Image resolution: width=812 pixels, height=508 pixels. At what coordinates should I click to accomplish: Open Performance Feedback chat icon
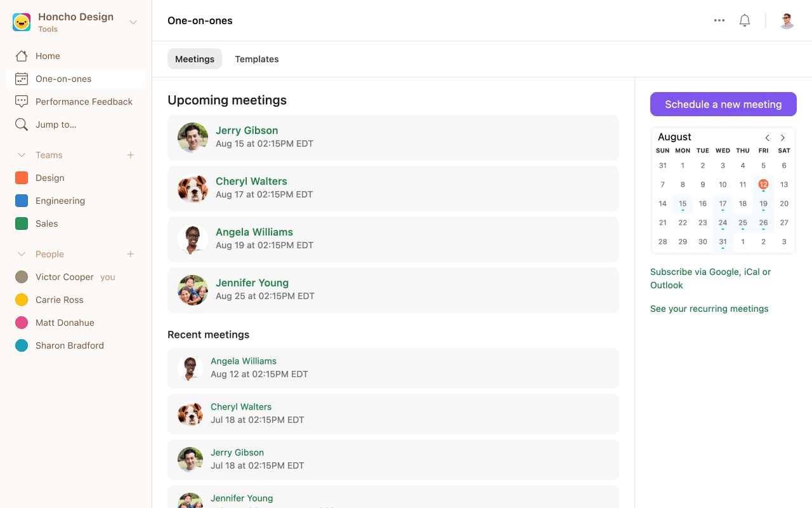(x=22, y=102)
